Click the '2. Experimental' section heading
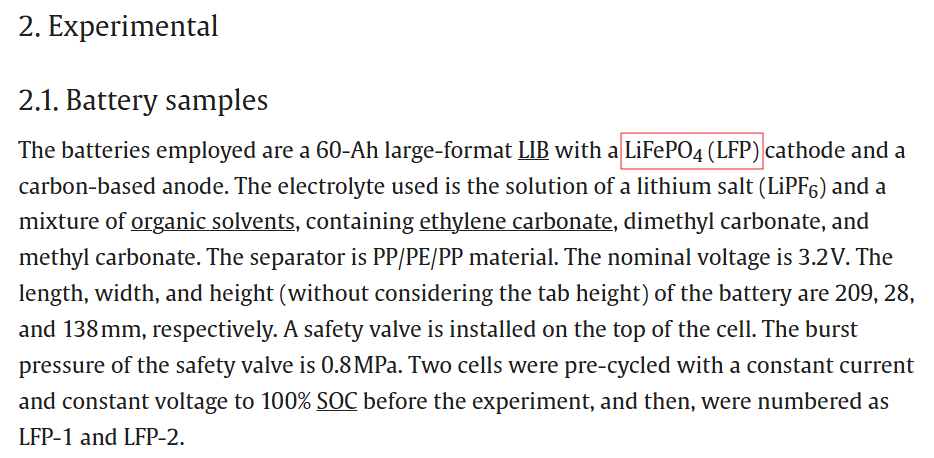Screen dimensions: 934x458 coord(118,26)
